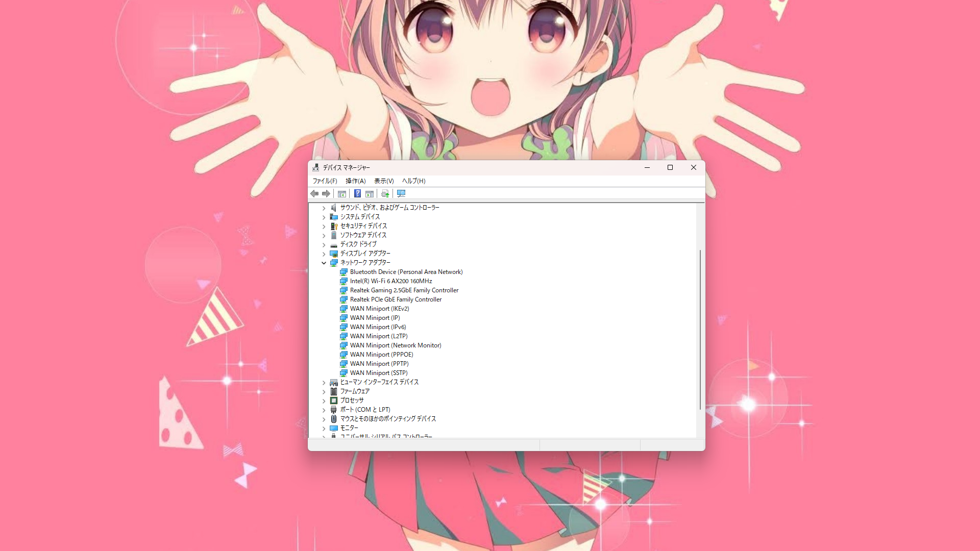This screenshot has width=980, height=551.
Task: Select the ヒューマン インターフェイス デバイス icon
Action: (x=334, y=382)
